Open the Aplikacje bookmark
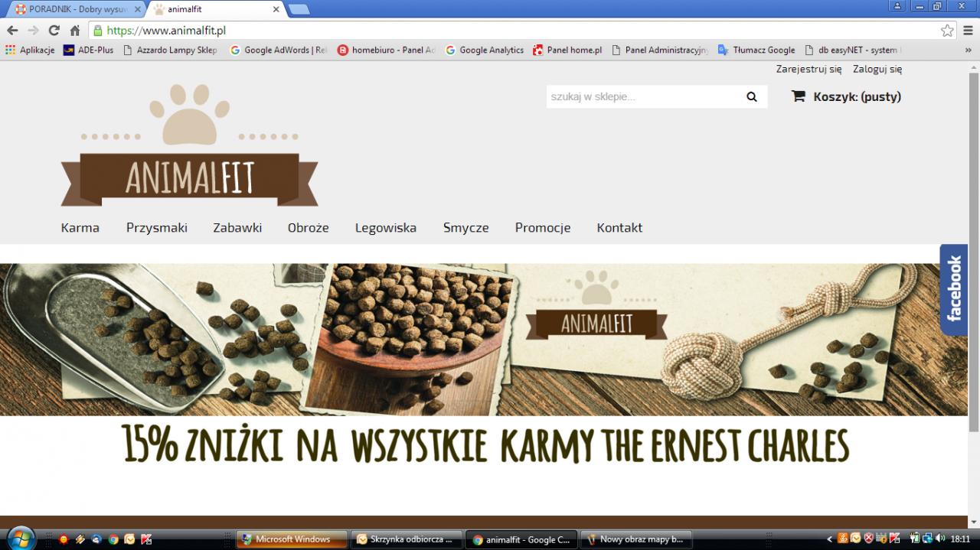The height and width of the screenshot is (550, 980). [x=30, y=50]
